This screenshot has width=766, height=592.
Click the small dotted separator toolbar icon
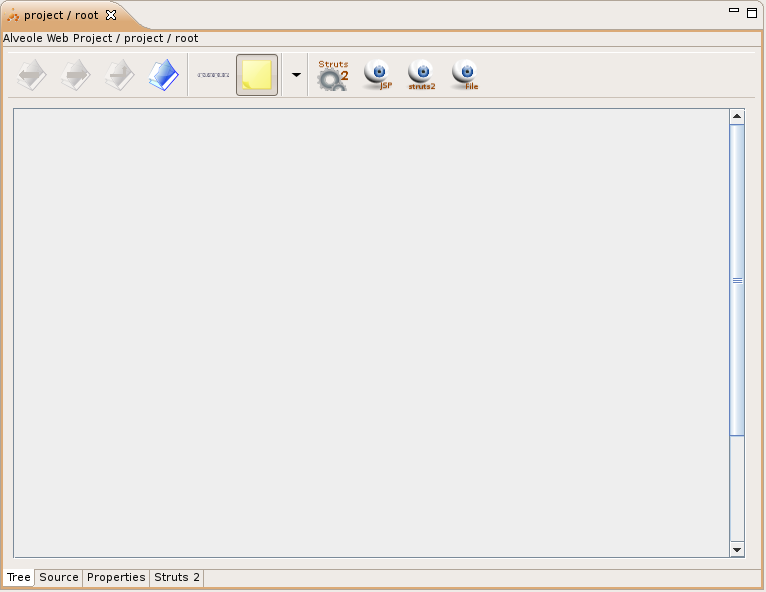tap(213, 75)
